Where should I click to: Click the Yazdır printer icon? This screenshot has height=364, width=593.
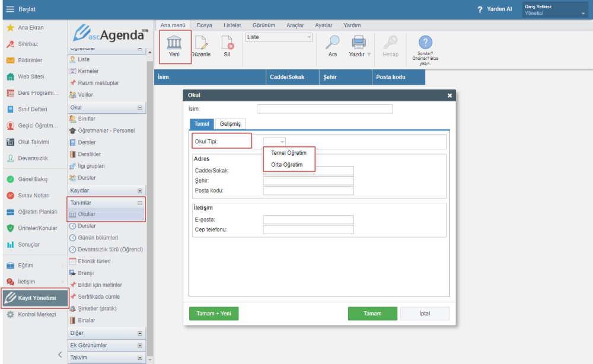[x=358, y=43]
